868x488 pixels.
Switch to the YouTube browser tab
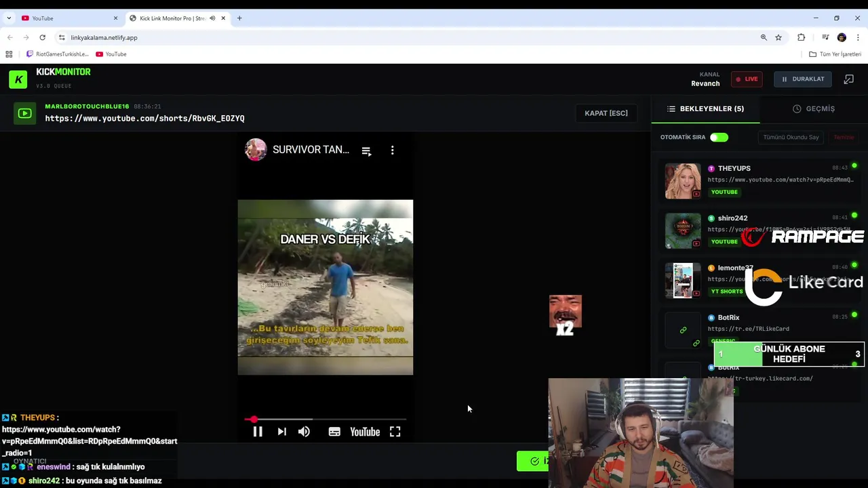click(x=68, y=18)
